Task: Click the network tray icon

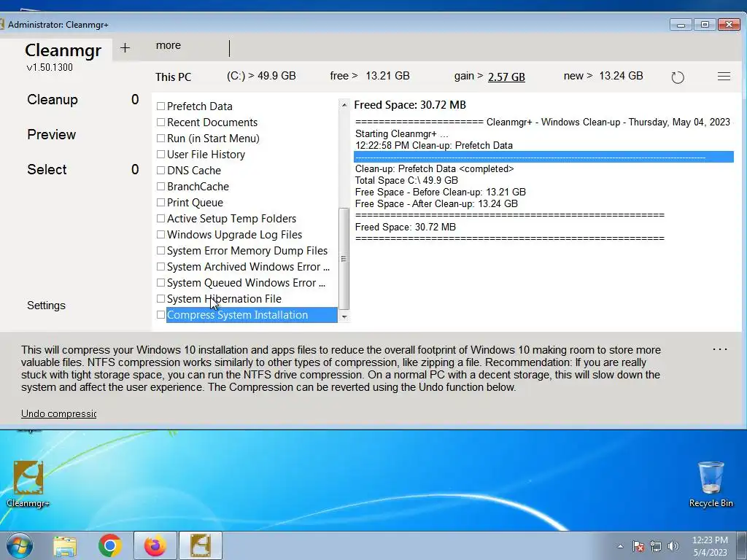Action: [656, 546]
